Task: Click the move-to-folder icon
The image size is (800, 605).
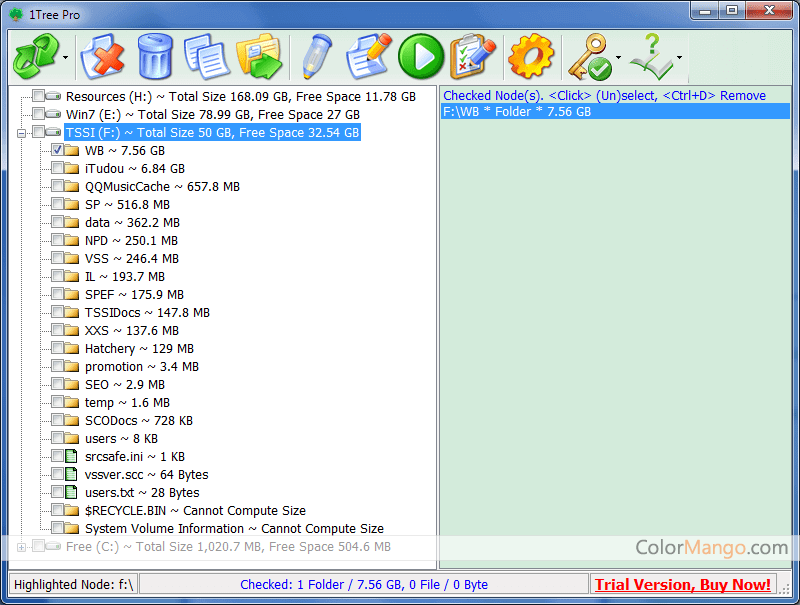Action: [x=260, y=56]
